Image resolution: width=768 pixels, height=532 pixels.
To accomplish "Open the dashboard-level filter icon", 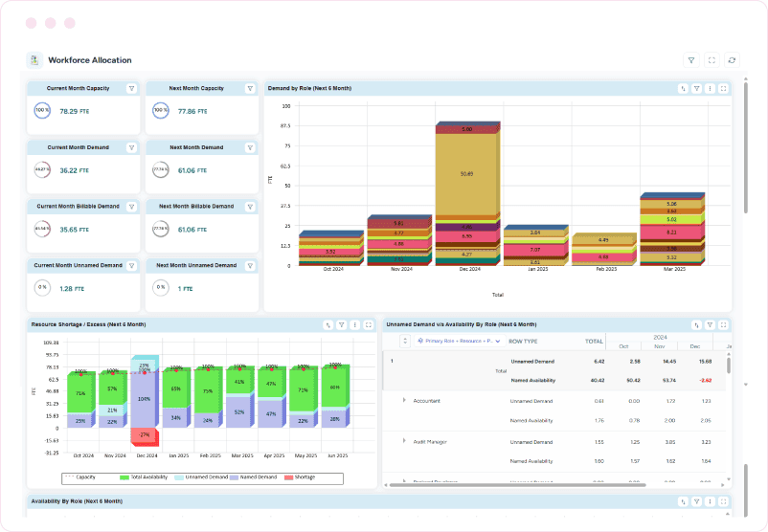I will 691,60.
